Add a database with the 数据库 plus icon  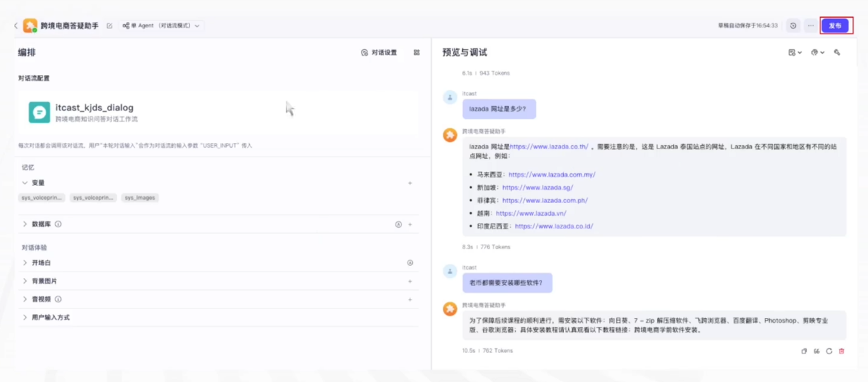coord(410,224)
